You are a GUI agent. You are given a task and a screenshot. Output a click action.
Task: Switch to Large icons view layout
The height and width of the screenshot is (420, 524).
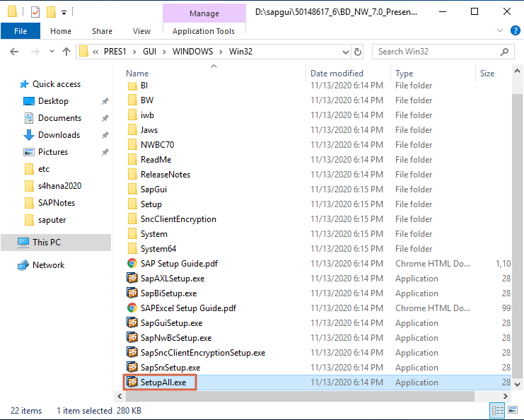coord(513,410)
